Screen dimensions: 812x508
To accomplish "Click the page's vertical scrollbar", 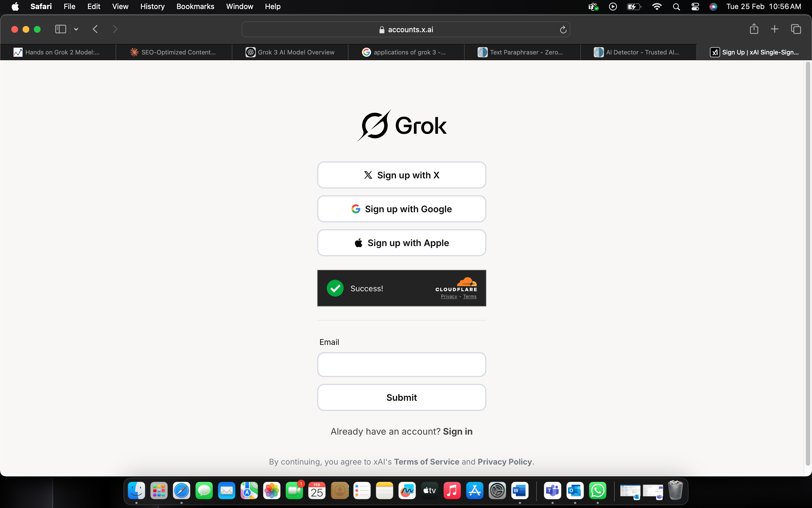I will pyautogui.click(x=808, y=264).
